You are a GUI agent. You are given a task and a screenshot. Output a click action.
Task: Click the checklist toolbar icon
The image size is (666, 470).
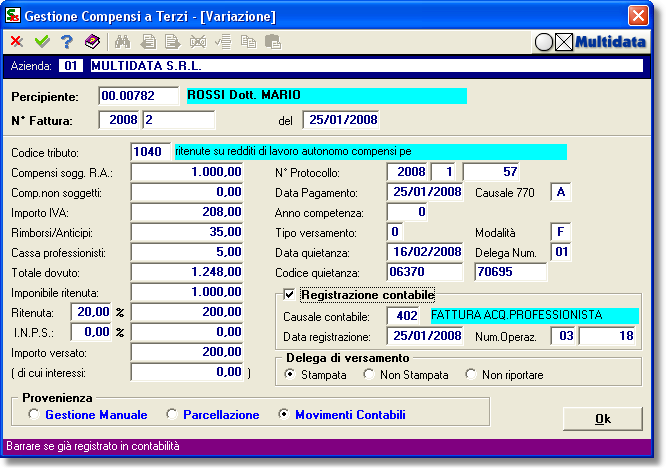click(x=223, y=42)
